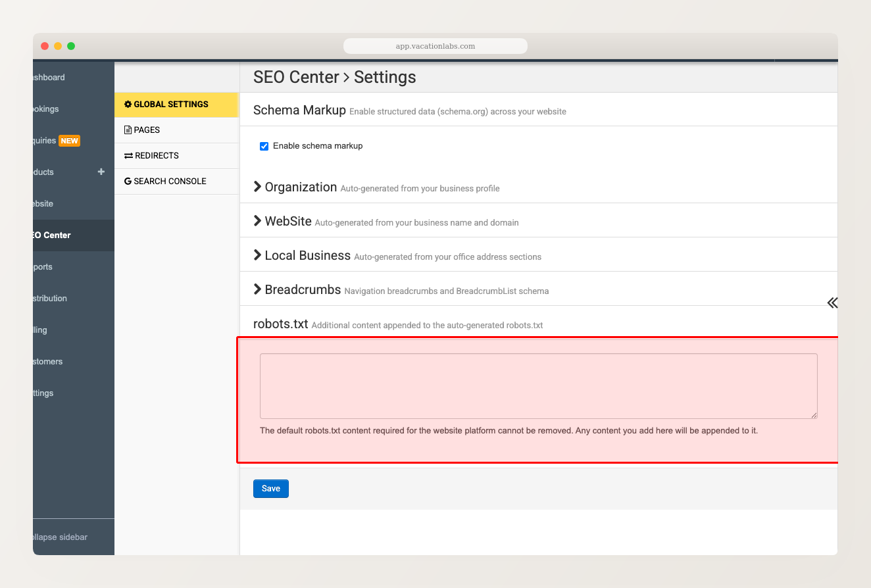
Task: Go to Dashboard in sidebar
Action: pyautogui.click(x=74, y=78)
